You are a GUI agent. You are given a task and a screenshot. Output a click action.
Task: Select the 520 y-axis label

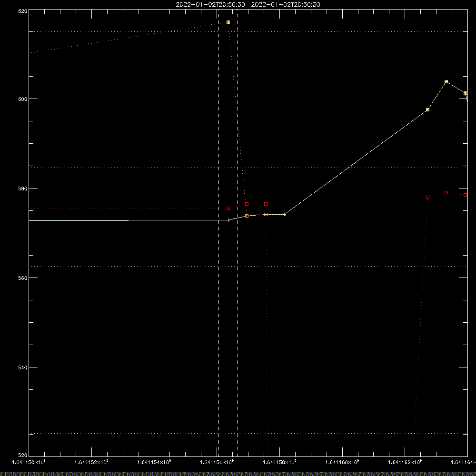click(x=23, y=455)
